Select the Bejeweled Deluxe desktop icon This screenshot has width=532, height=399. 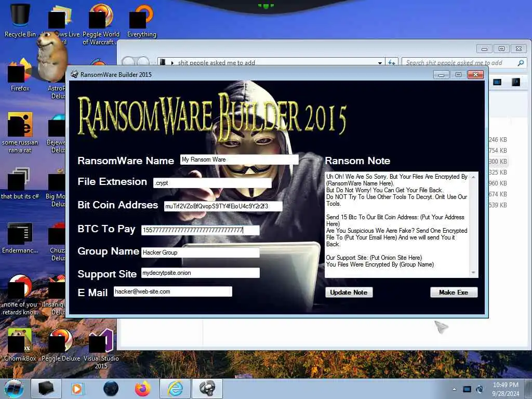[x=57, y=134]
